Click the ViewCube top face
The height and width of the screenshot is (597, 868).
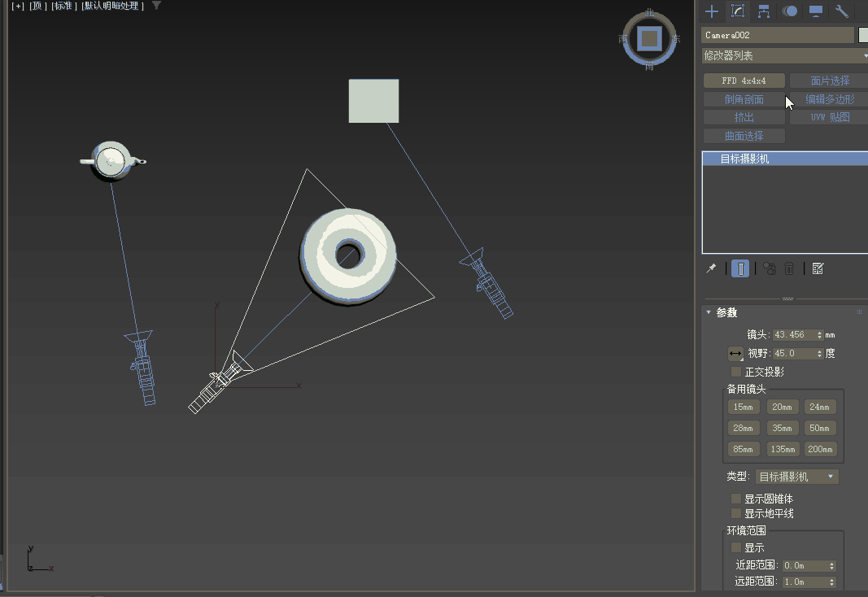tap(649, 39)
